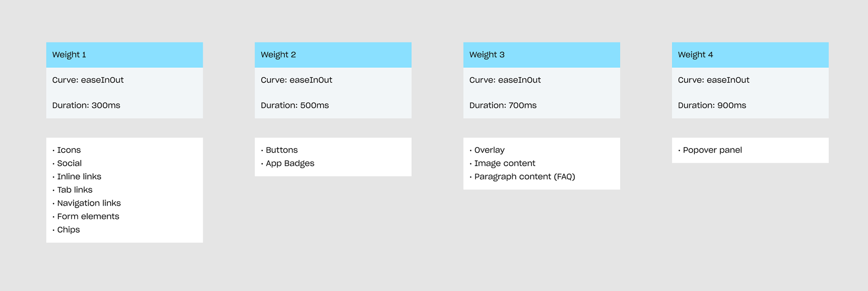Select the Weight 2 header
Image resolution: width=868 pixels, height=291 pixels.
[333, 55]
